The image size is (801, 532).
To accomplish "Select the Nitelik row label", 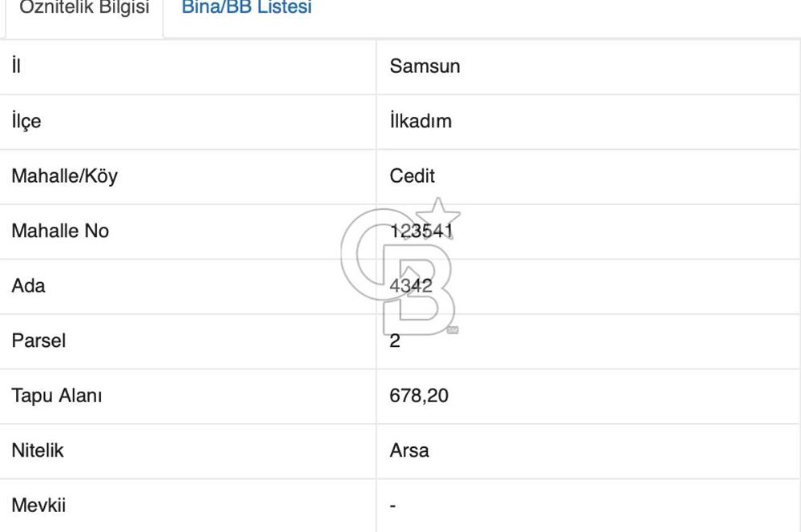I will (37, 450).
